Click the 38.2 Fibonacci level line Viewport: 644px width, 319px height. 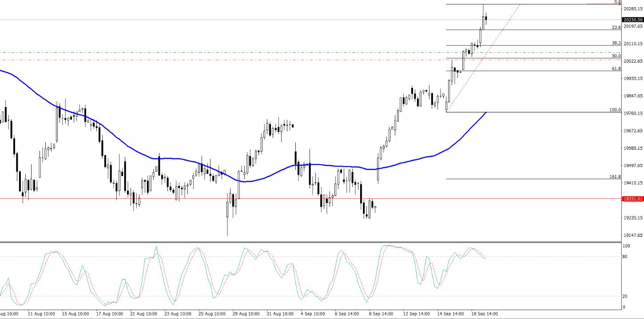(533, 46)
